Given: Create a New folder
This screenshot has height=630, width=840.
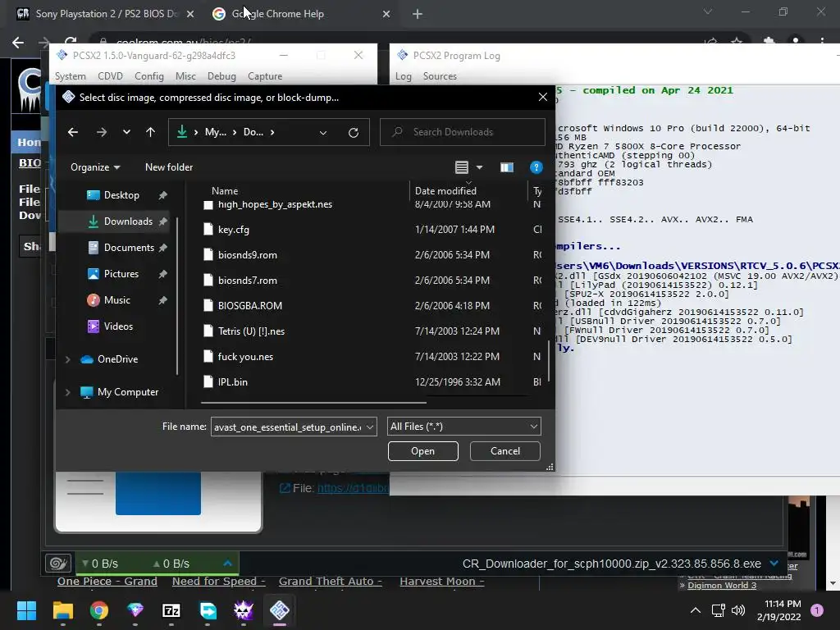Looking at the screenshot, I should (169, 167).
